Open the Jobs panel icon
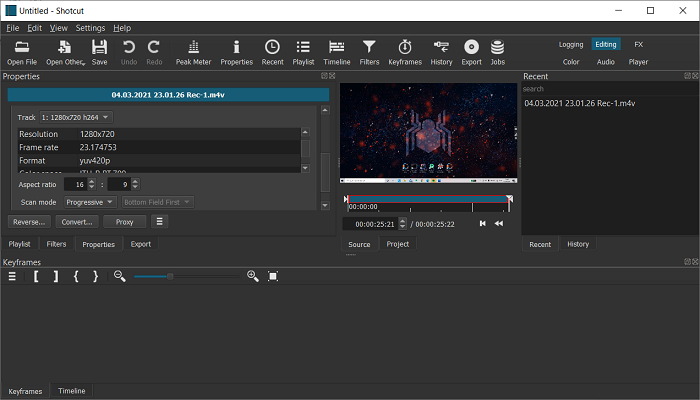 coord(497,52)
